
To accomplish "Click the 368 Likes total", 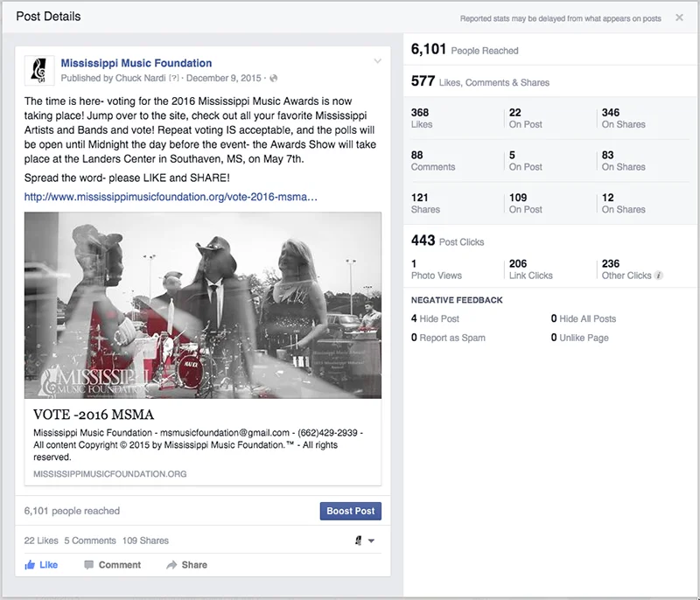I will [x=422, y=118].
